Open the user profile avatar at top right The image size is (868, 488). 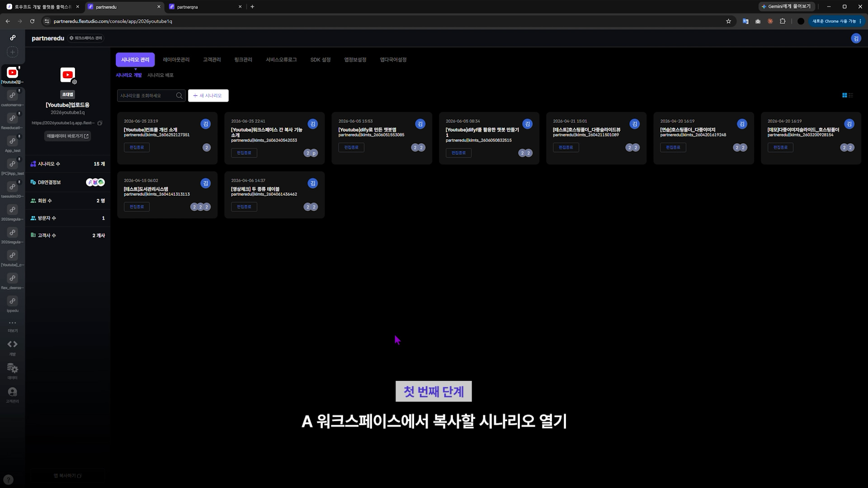pos(856,38)
